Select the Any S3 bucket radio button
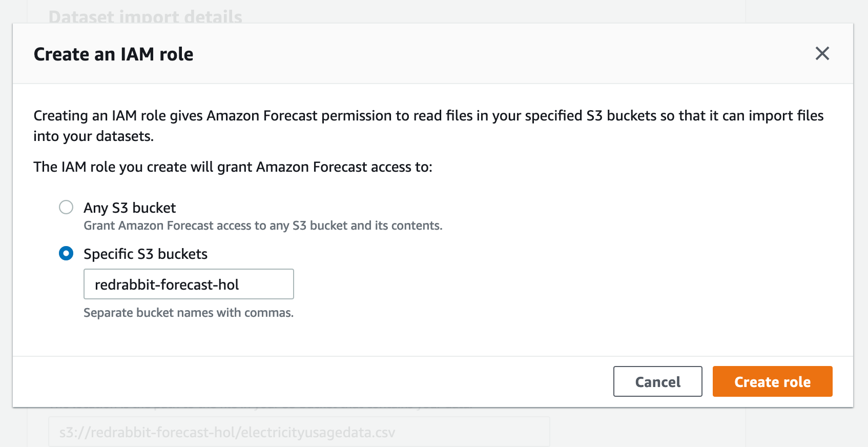The height and width of the screenshot is (447, 868). pyautogui.click(x=66, y=207)
